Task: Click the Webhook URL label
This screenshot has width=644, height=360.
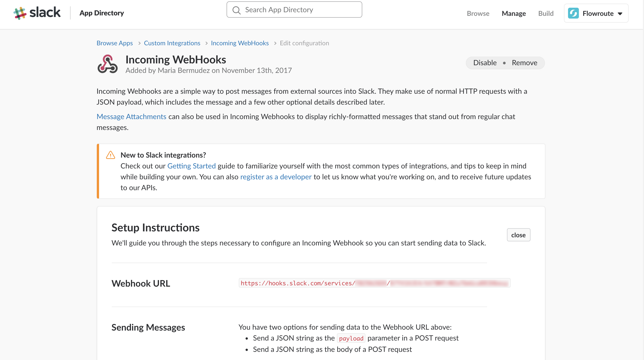Action: (141, 283)
